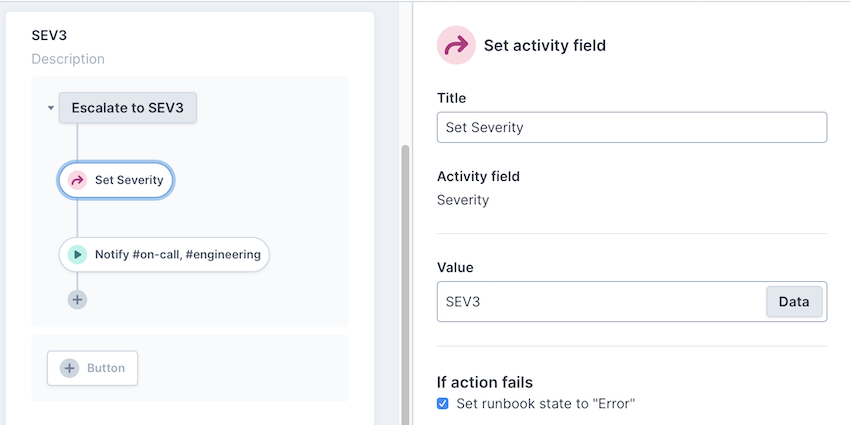Click the If action fails heading
The width and height of the screenshot is (850, 425).
pyautogui.click(x=485, y=382)
